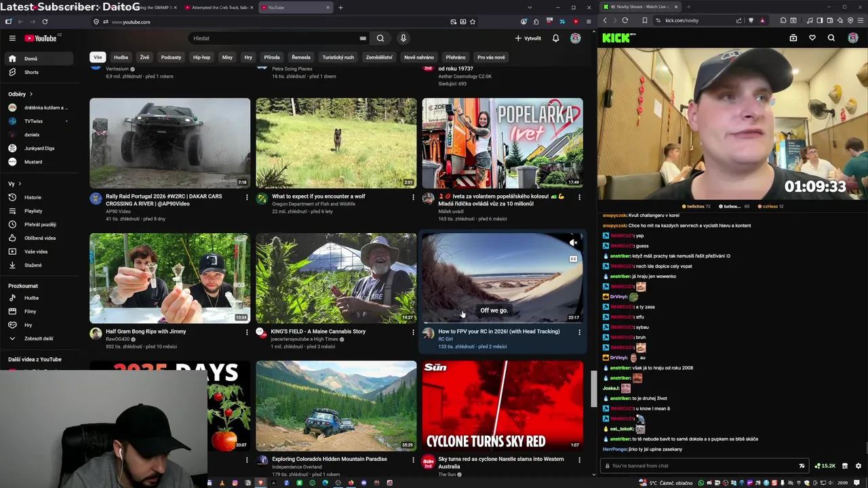Viewport: 868px width, 488px height.
Task: Open Firefox application menu on YouTube window
Action: point(589,22)
